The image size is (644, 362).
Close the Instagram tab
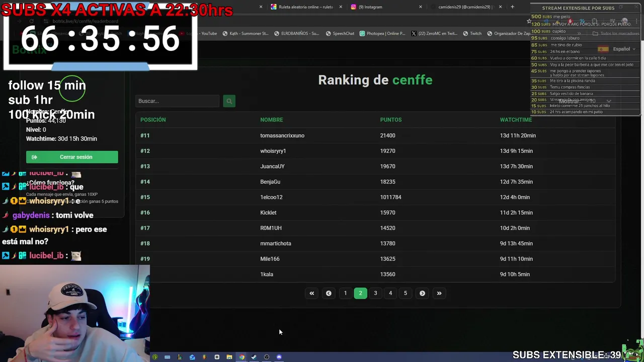(x=421, y=7)
